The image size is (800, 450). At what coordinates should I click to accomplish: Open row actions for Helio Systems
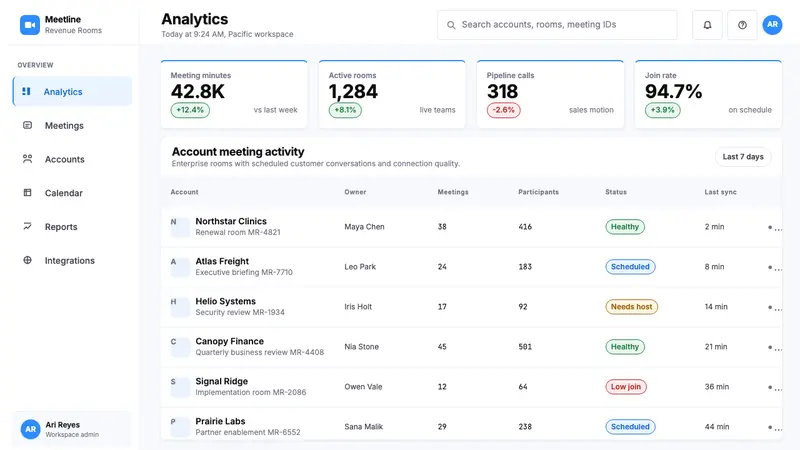coord(774,308)
